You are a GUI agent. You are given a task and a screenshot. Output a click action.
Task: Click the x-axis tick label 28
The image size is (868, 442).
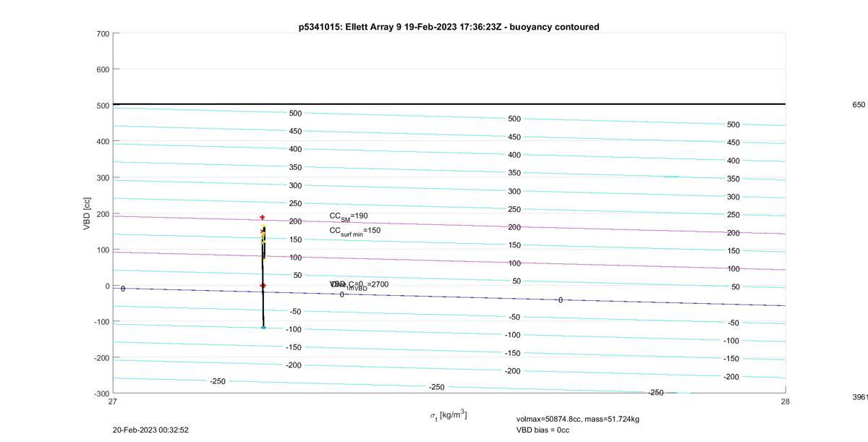tap(785, 401)
